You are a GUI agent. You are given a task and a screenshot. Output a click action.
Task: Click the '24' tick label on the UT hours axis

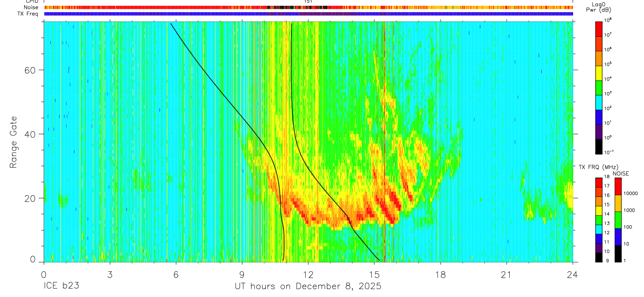pos(572,274)
